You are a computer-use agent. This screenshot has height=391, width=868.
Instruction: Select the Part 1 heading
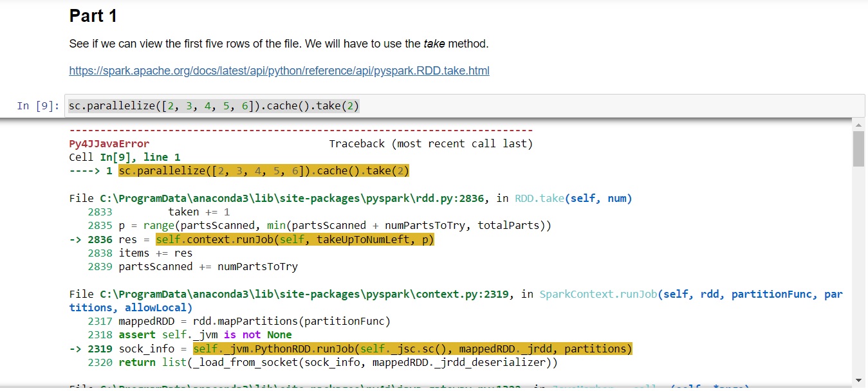[x=93, y=15]
